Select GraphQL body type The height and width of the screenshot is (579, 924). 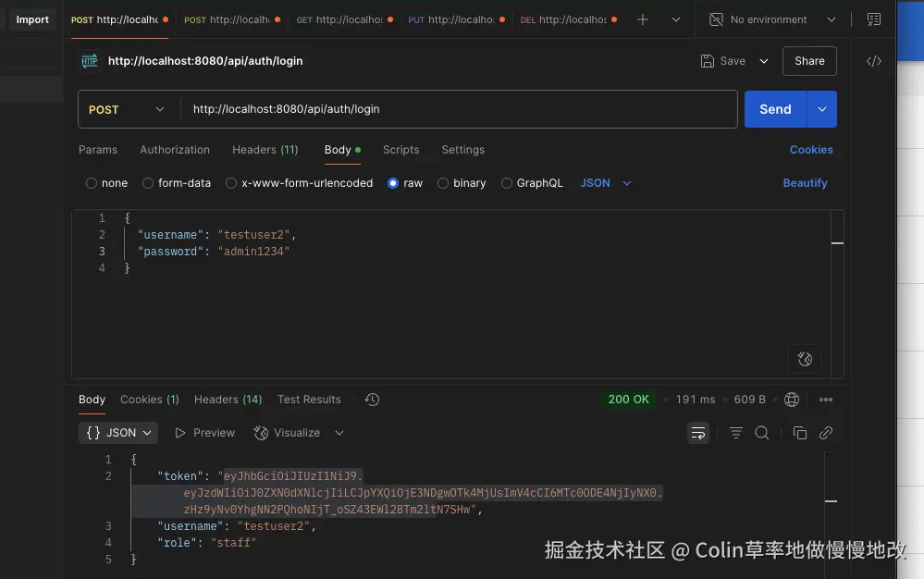(506, 183)
